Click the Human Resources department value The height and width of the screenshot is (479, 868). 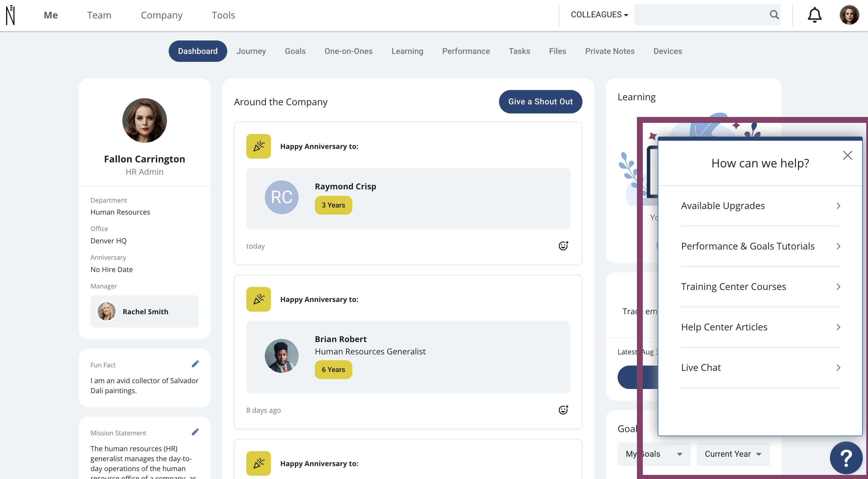(120, 212)
